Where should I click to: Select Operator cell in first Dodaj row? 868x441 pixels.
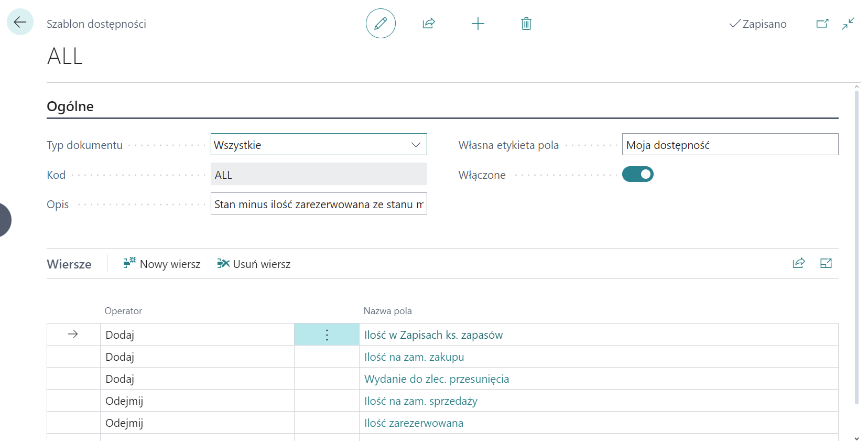[x=197, y=335]
